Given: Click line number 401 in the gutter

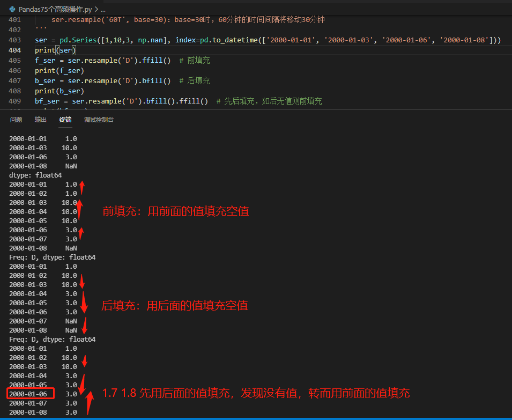Looking at the screenshot, I should point(14,20).
